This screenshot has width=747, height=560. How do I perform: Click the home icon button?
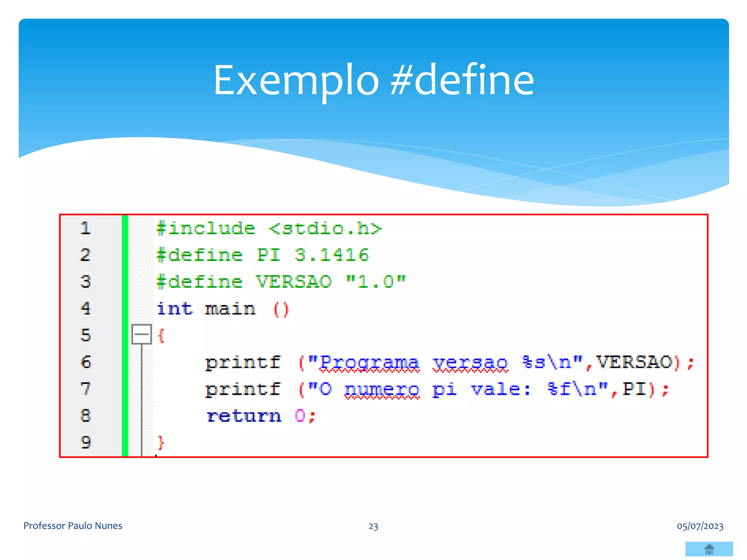[x=709, y=549]
